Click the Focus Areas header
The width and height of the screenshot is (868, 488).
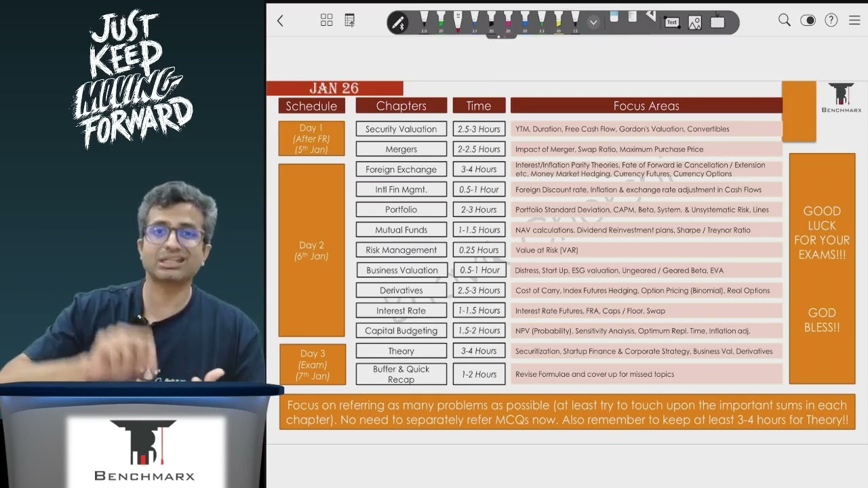646,106
